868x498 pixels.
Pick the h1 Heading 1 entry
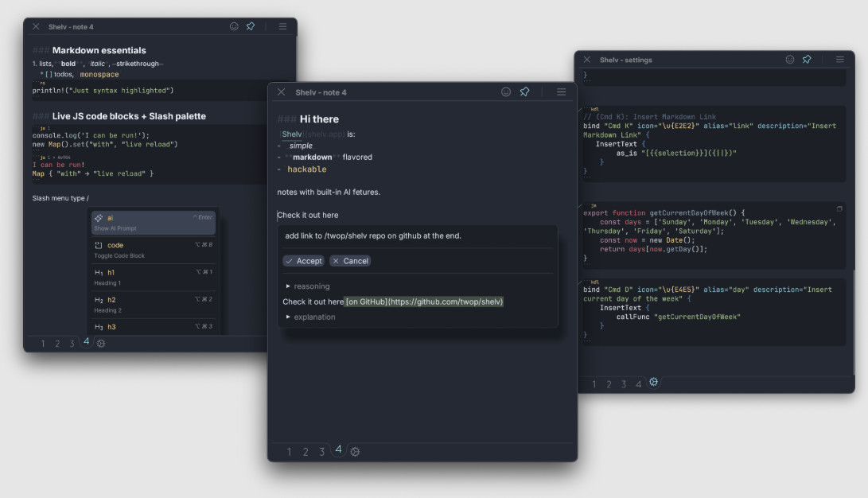tap(154, 277)
